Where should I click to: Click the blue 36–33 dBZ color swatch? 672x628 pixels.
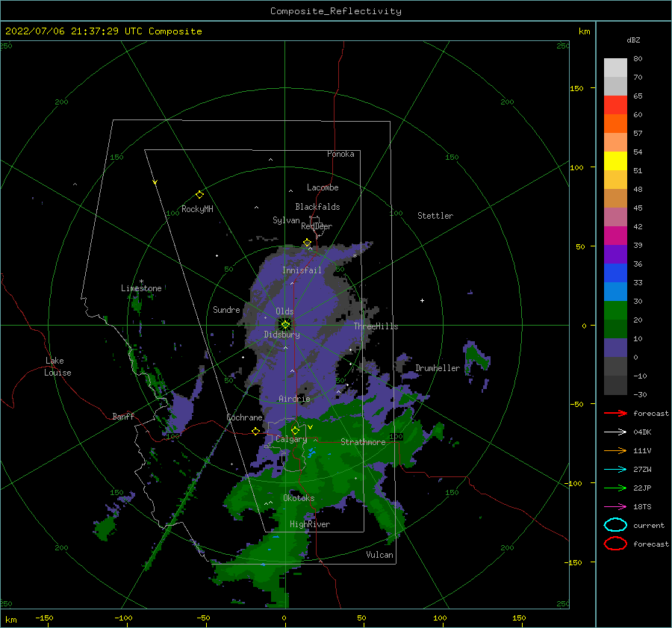[615, 273]
